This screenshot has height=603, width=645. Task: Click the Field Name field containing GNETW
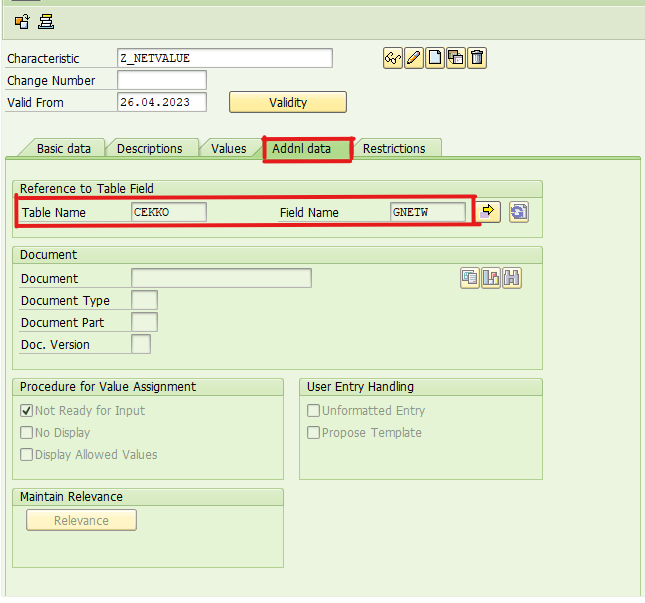pos(428,212)
